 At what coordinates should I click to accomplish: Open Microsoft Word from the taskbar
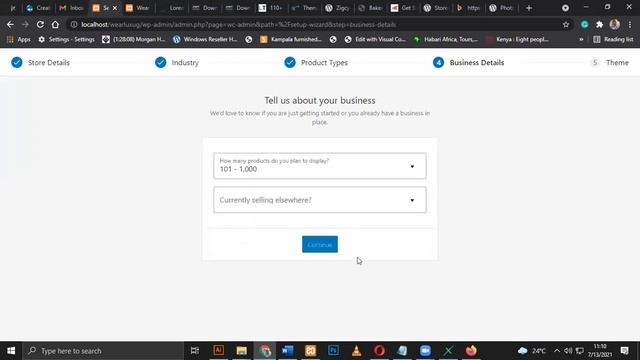click(288, 351)
